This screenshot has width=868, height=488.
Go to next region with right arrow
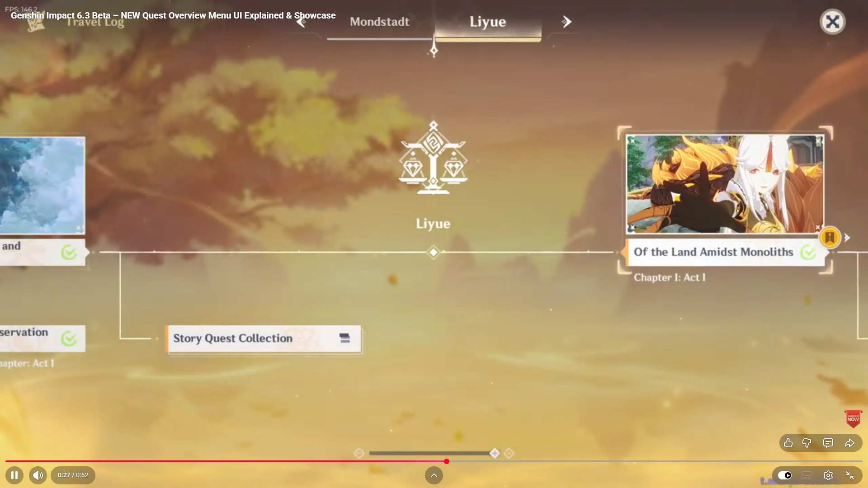point(567,22)
